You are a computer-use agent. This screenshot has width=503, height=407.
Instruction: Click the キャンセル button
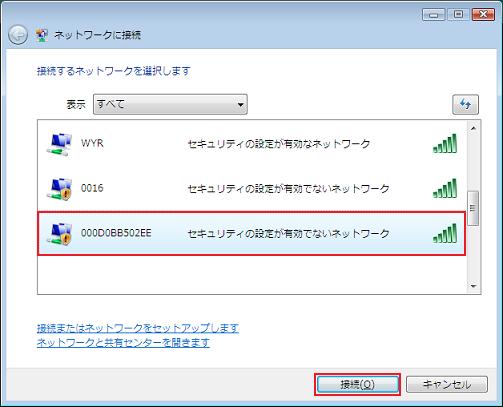(447, 385)
